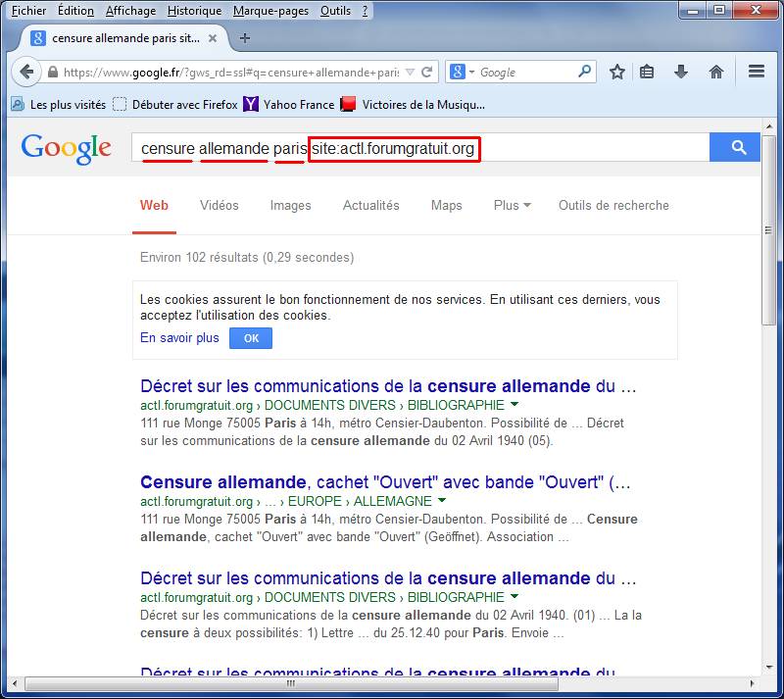The height and width of the screenshot is (699, 784).
Task: Click the Google logo
Action: pos(66,149)
